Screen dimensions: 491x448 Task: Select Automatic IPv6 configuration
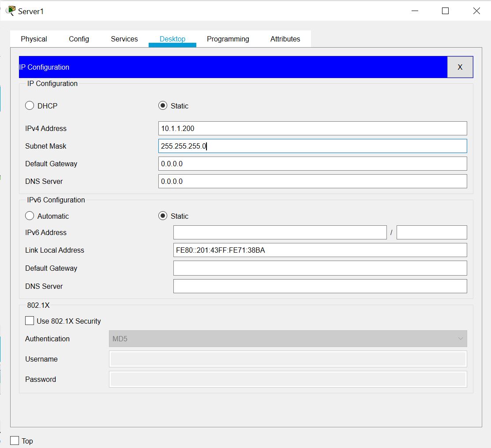(x=30, y=216)
